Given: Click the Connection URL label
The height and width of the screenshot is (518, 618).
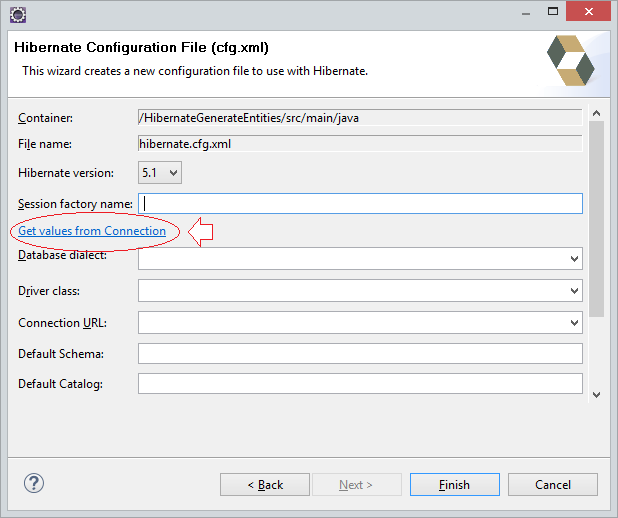Looking at the screenshot, I should point(62,323).
